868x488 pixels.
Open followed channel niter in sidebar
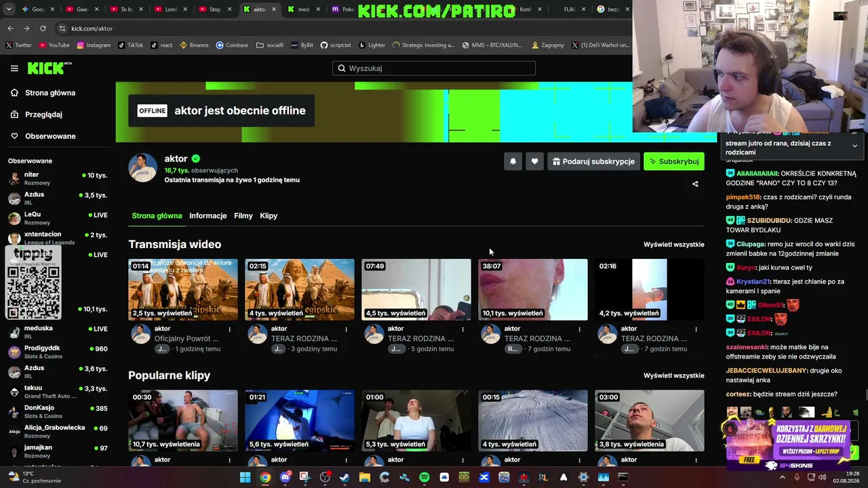point(58,178)
